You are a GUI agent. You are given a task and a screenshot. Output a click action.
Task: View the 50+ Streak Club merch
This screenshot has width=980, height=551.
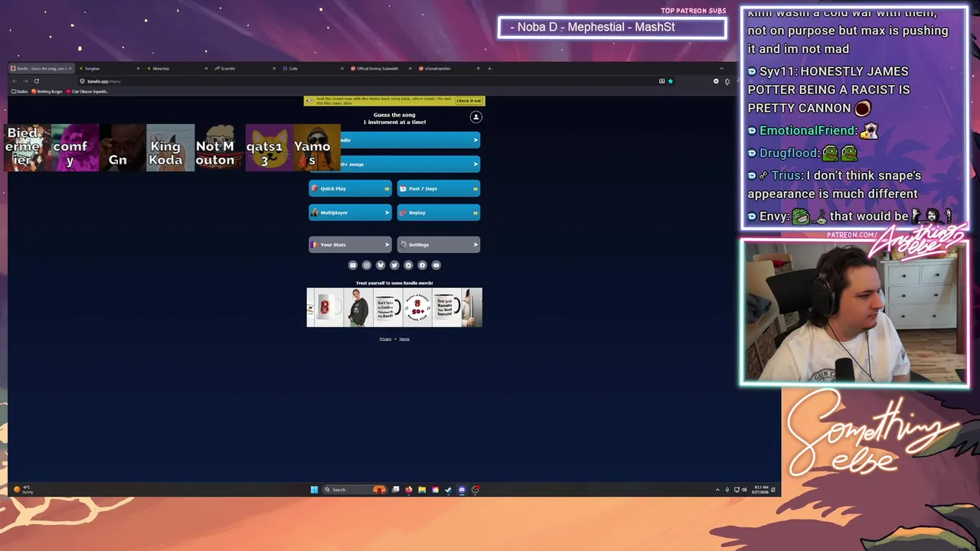[x=417, y=308]
